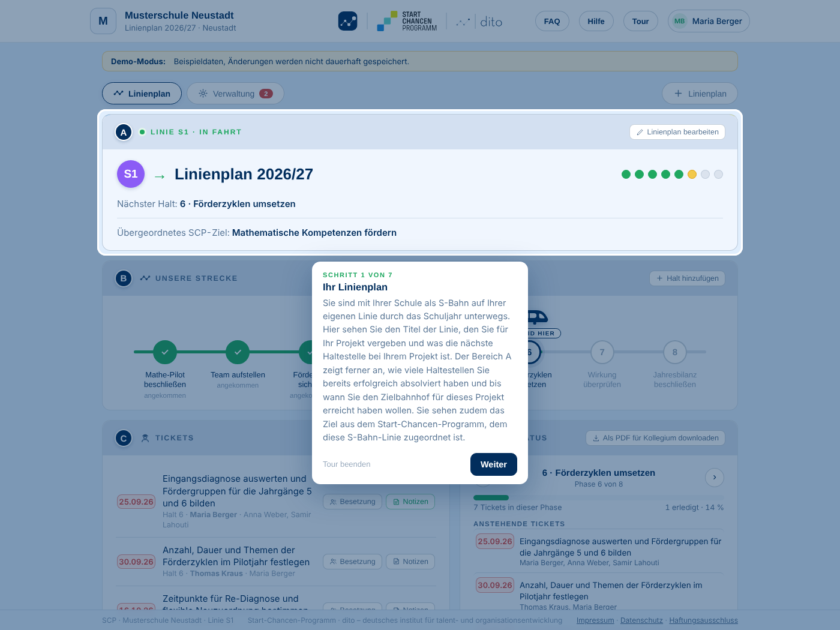This screenshot has width=840, height=630.
Task: Click the section B badge beside Unsere Strecke
Action: (124, 278)
